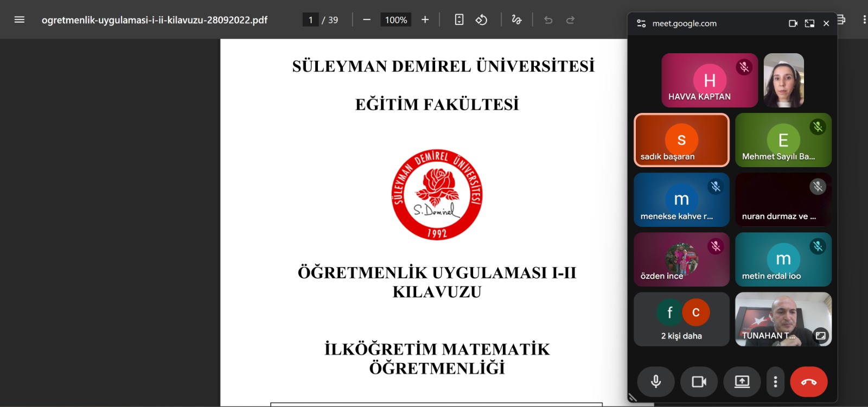Toggle the microphone in Meet controls
Image resolution: width=868 pixels, height=407 pixels.
tap(656, 381)
